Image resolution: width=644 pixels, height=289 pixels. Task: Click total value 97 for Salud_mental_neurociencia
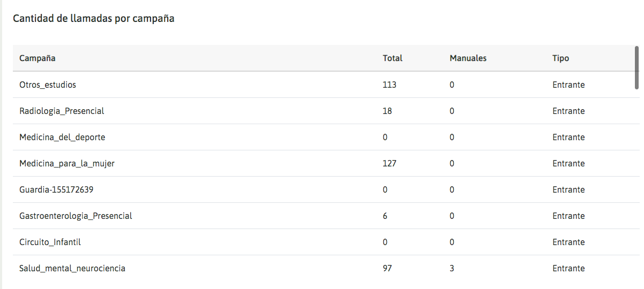(x=387, y=269)
